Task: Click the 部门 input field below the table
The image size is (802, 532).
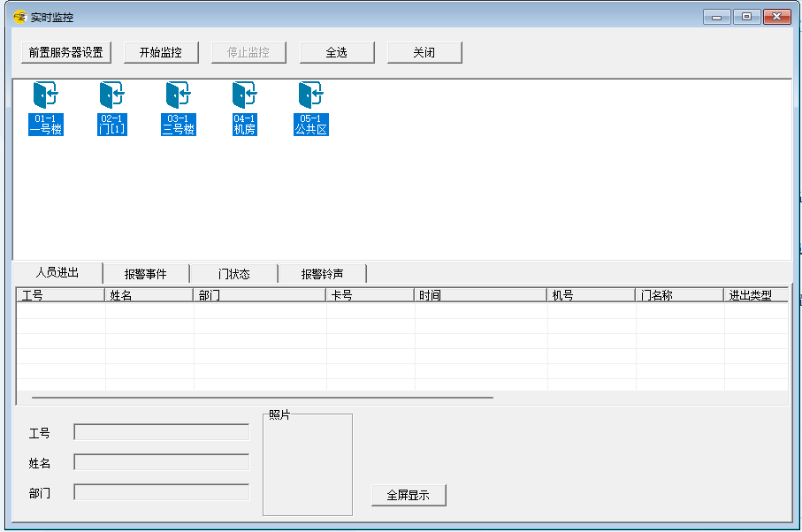Action: pos(162,492)
